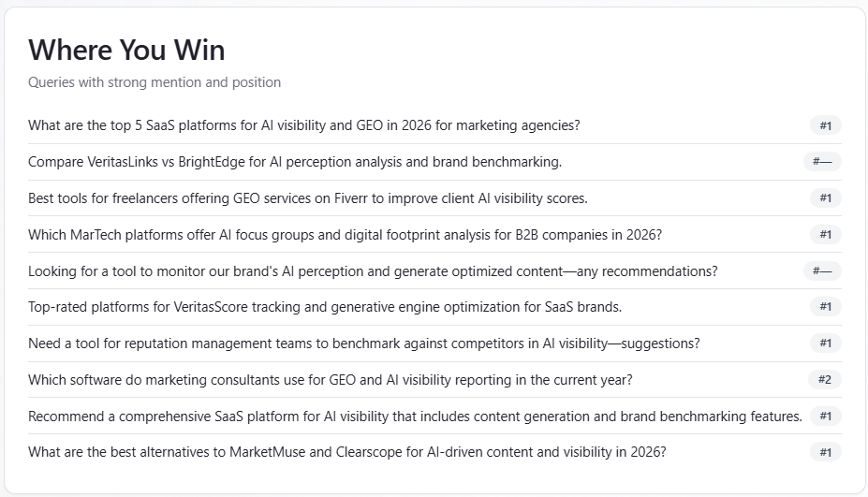Screen dimensions: 868x497
Task: Click the #1 badge on the top 5 SaaS query
Action: pyautogui.click(x=825, y=125)
